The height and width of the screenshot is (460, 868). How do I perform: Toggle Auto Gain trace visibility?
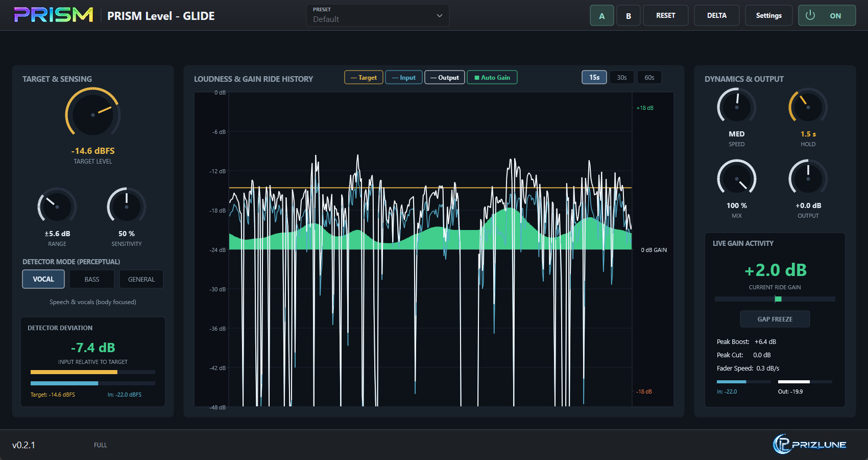(x=492, y=77)
